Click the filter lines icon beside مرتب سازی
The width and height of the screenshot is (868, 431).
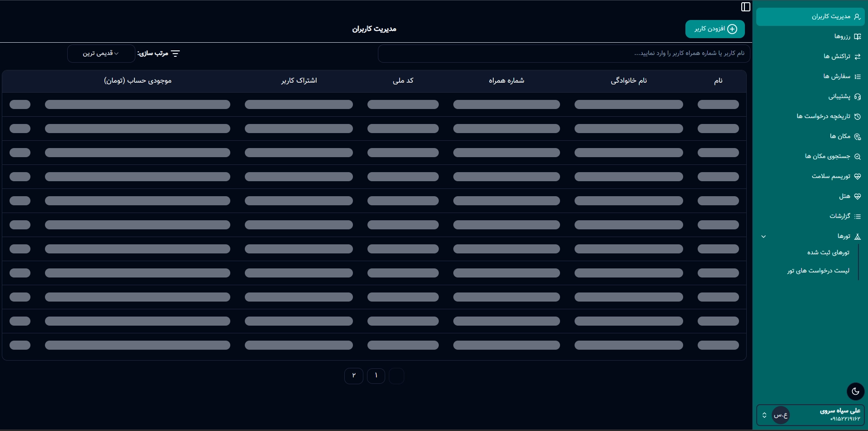pos(175,54)
